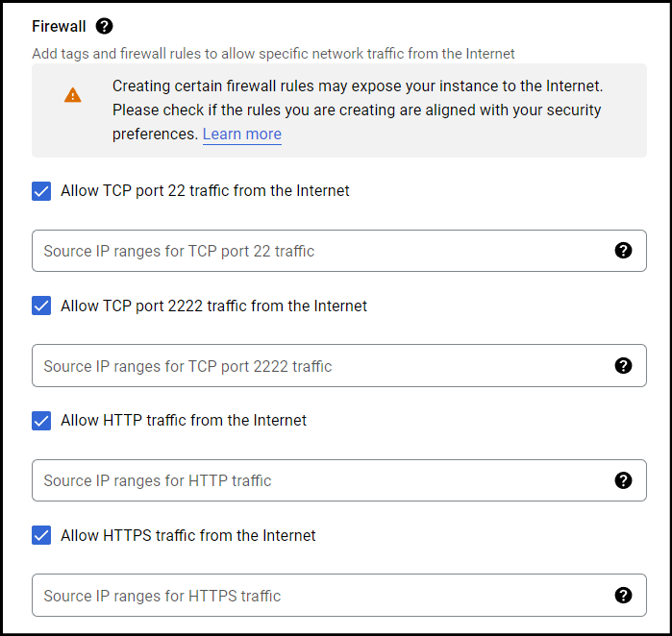Screen dimensions: 672x636
Task: Click the 'Add tags and firewall rules' description
Action: pyautogui.click(x=273, y=54)
